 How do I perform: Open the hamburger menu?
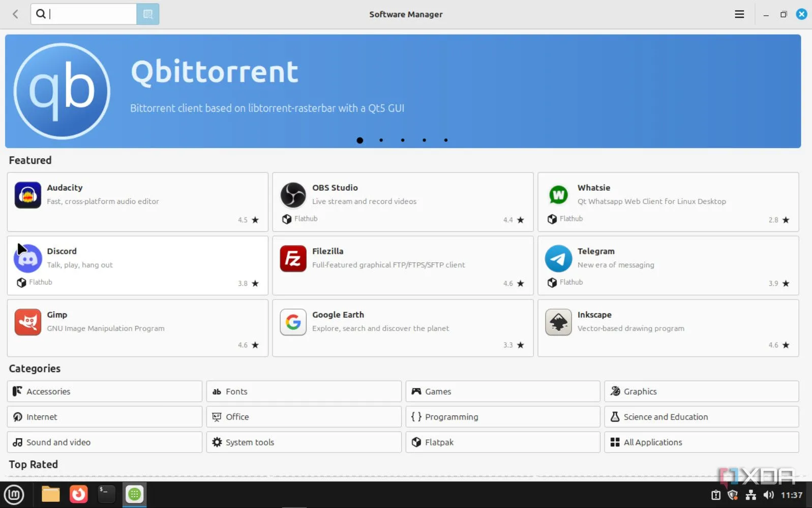click(739, 14)
